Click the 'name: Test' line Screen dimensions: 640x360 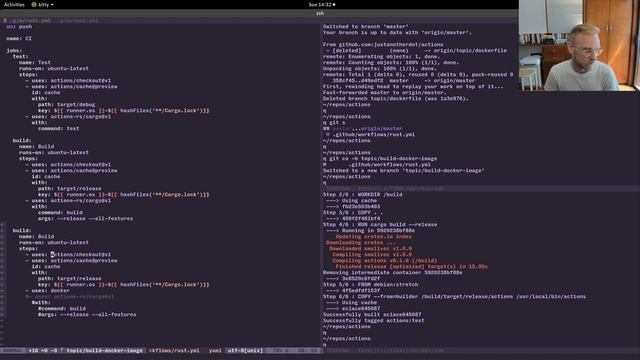tap(35, 62)
